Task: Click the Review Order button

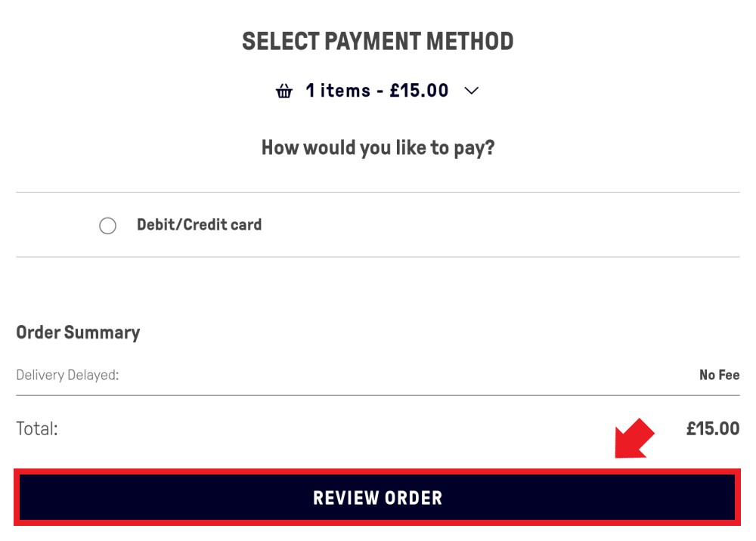Action: (x=377, y=497)
